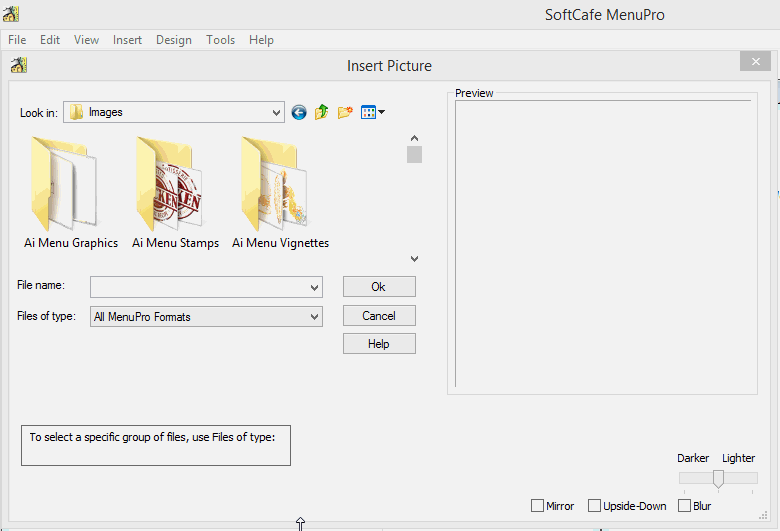Screen dimensions: 780x531
Task: Click the file list scrollbar thumb
Action: click(414, 154)
